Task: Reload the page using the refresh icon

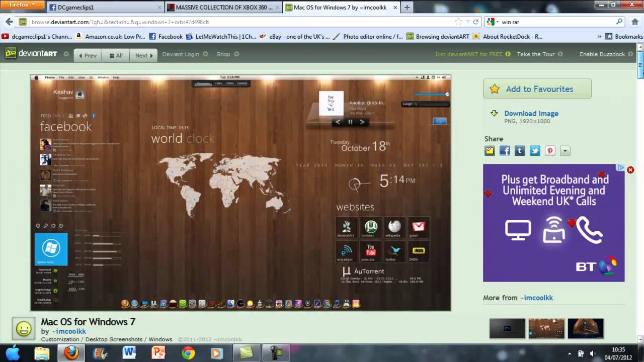Action: (x=475, y=22)
